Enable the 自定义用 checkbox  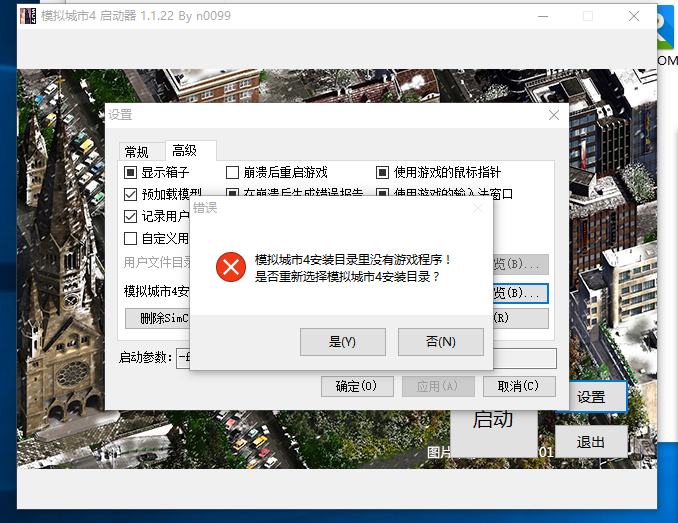[x=130, y=238]
